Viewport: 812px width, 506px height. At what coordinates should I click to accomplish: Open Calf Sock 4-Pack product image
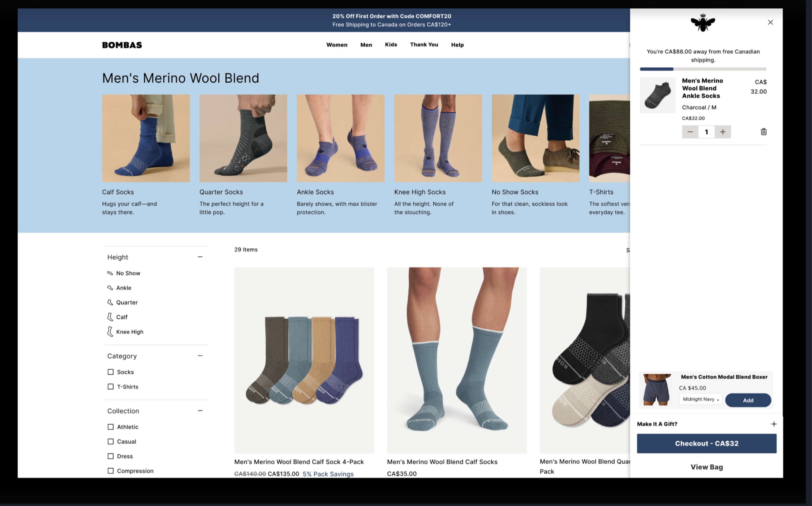coord(304,360)
